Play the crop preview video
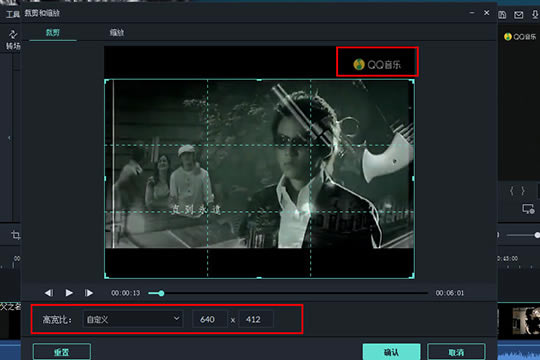The width and height of the screenshot is (540, 360). pyautogui.click(x=69, y=293)
